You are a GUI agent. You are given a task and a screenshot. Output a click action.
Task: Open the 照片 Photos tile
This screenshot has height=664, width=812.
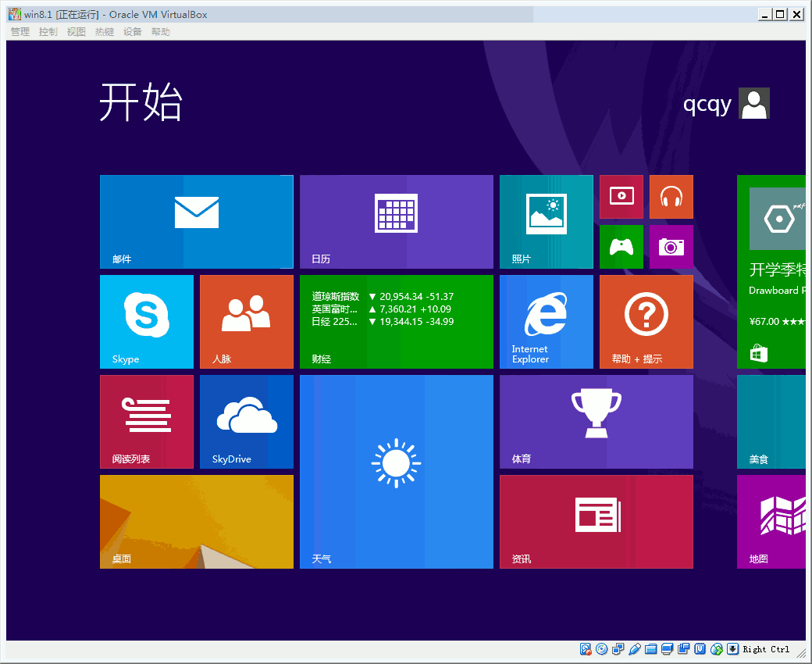pyautogui.click(x=547, y=222)
